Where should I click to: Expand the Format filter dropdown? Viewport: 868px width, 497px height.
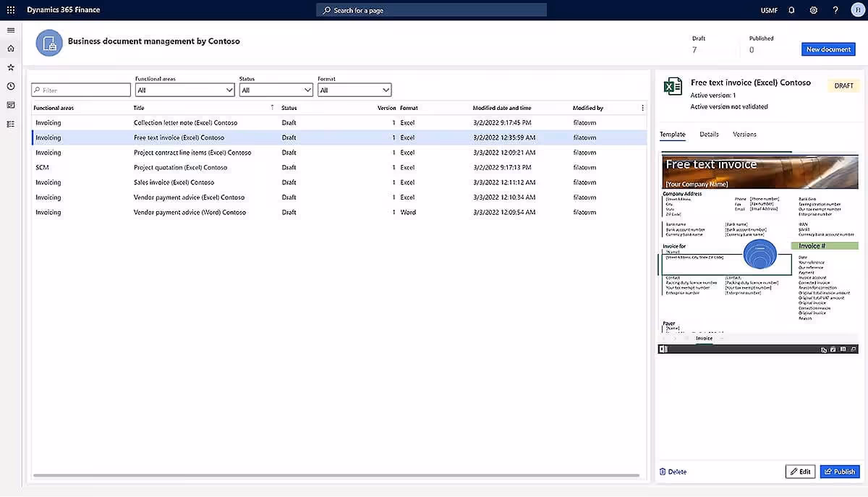[354, 90]
